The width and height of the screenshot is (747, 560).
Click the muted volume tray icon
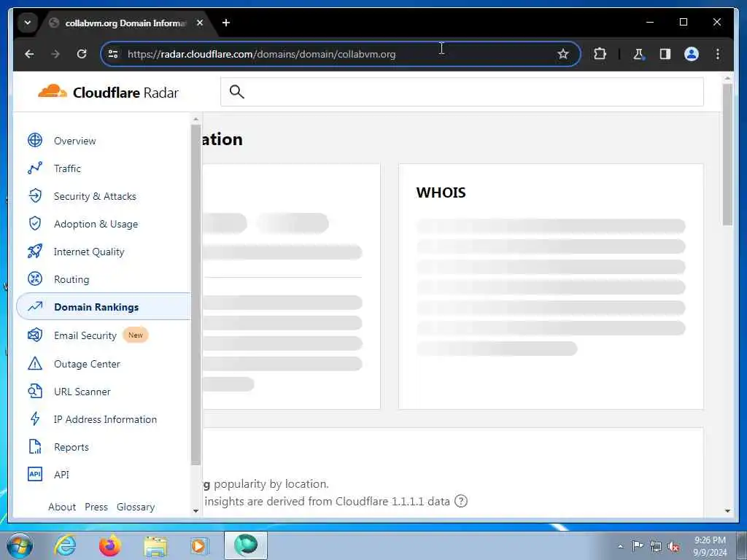pos(673,546)
